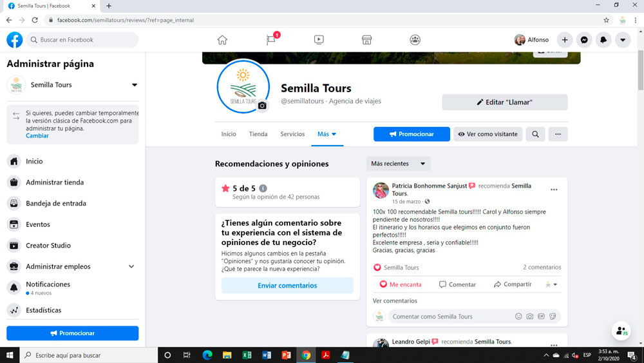Attach photo via camera icon in comment box
This screenshot has width=644, height=363.
coord(530,316)
